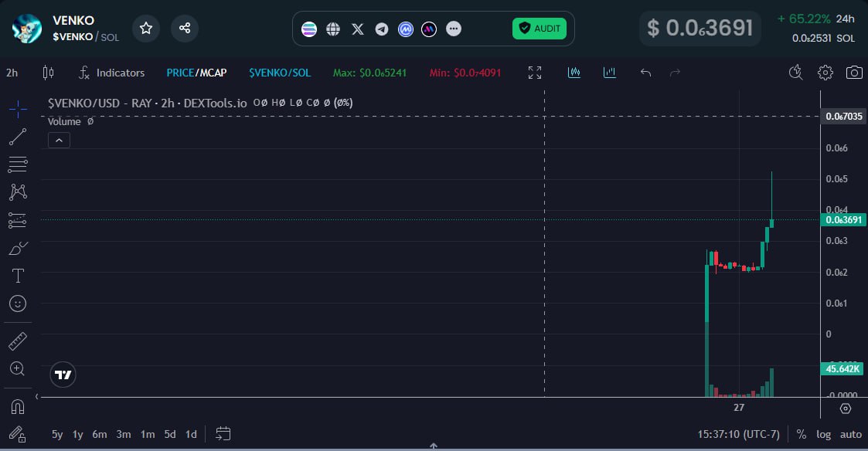This screenshot has width=868, height=451.
Task: Toggle logarithmic scale on the chart
Action: click(824, 434)
